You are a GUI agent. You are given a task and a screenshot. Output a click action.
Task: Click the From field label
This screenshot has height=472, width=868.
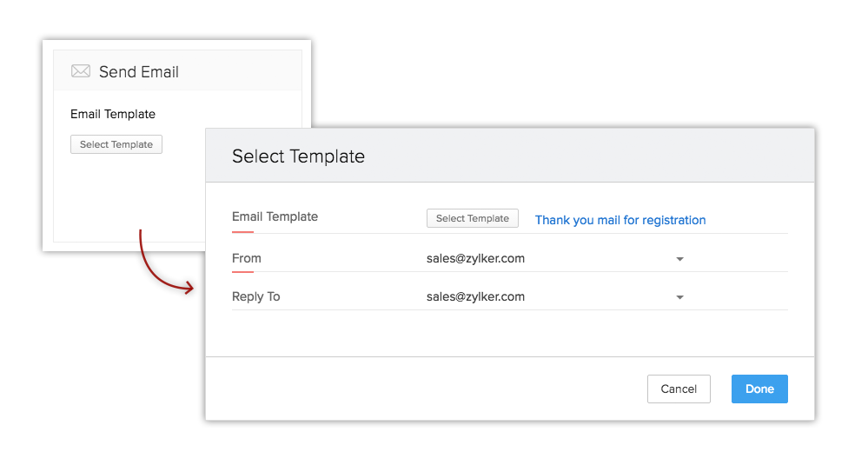point(247,258)
